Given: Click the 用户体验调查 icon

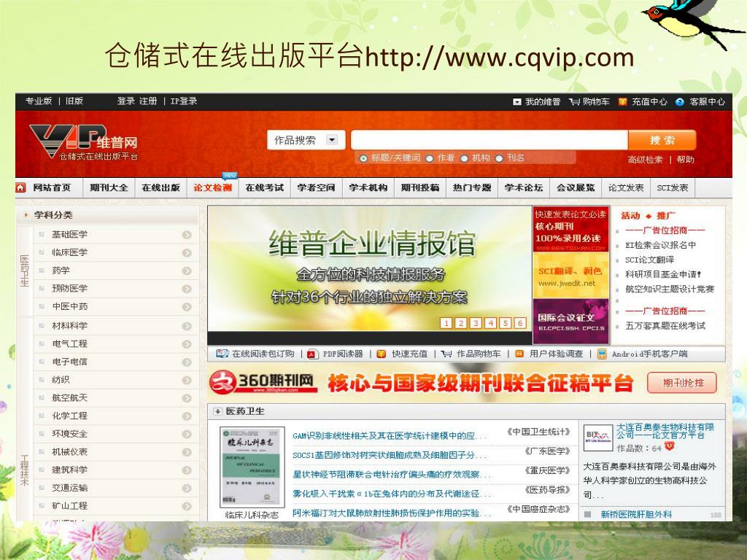Looking at the screenshot, I should 519,354.
